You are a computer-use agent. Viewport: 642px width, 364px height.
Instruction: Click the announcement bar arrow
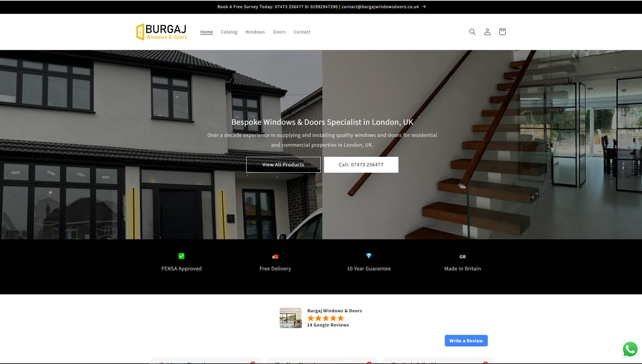424,7
